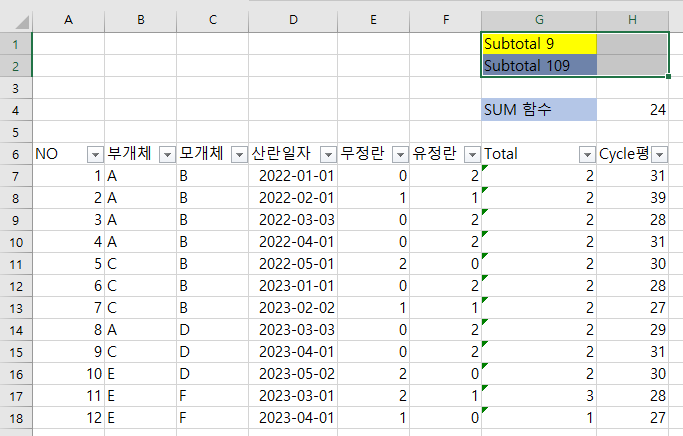
Task: Click date cell 2022-02-01
Action: (293, 198)
